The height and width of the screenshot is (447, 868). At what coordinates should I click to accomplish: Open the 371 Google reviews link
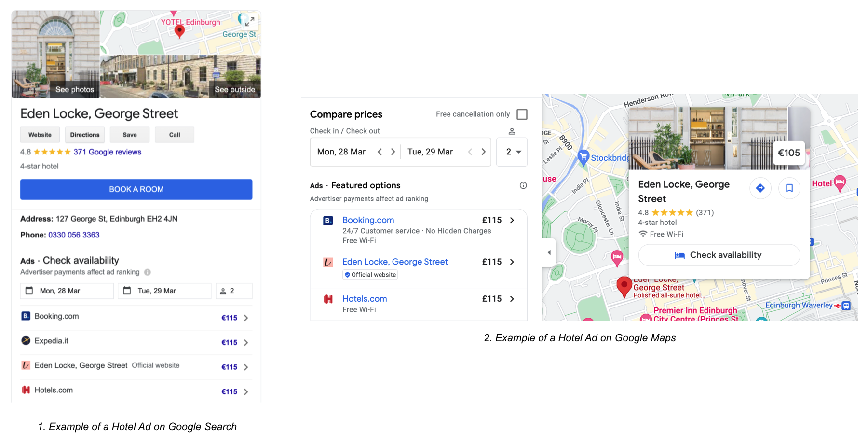pyautogui.click(x=107, y=152)
